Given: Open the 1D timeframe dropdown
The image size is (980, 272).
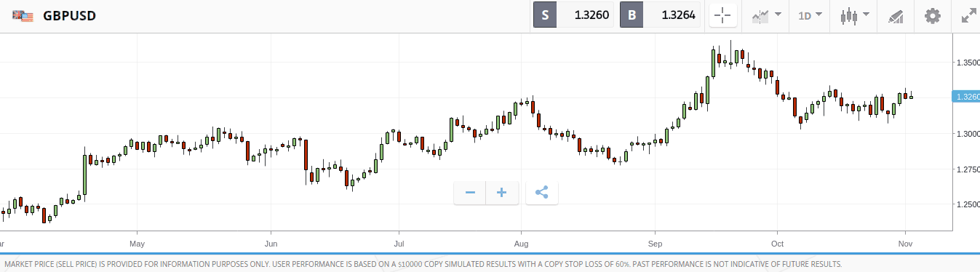Looking at the screenshot, I should pos(810,15).
